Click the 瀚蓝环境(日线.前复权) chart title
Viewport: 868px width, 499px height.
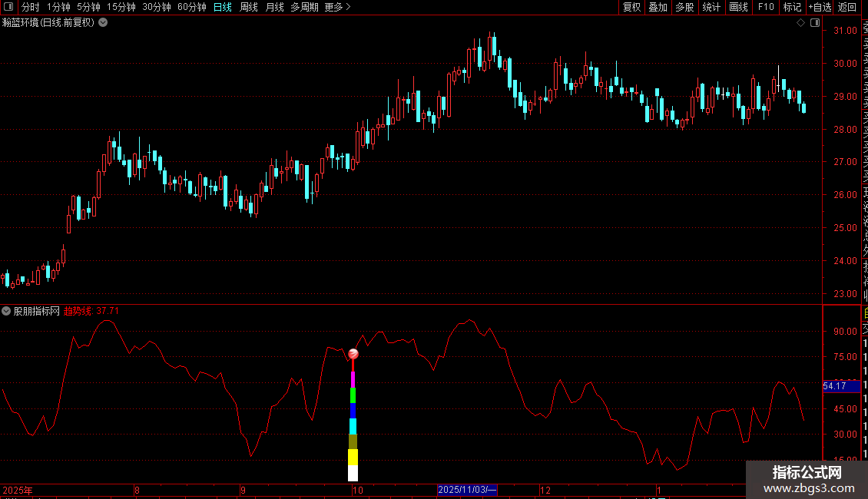point(48,23)
